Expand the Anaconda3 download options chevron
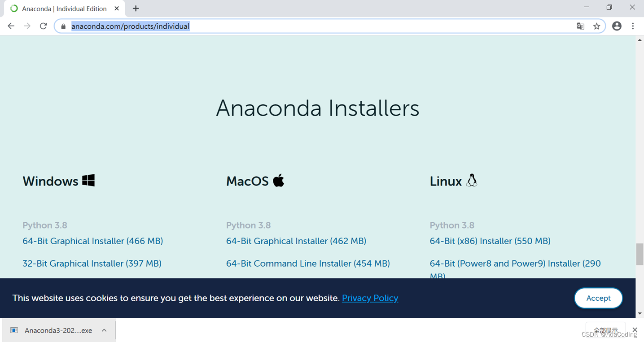The width and height of the screenshot is (644, 342). point(104,330)
